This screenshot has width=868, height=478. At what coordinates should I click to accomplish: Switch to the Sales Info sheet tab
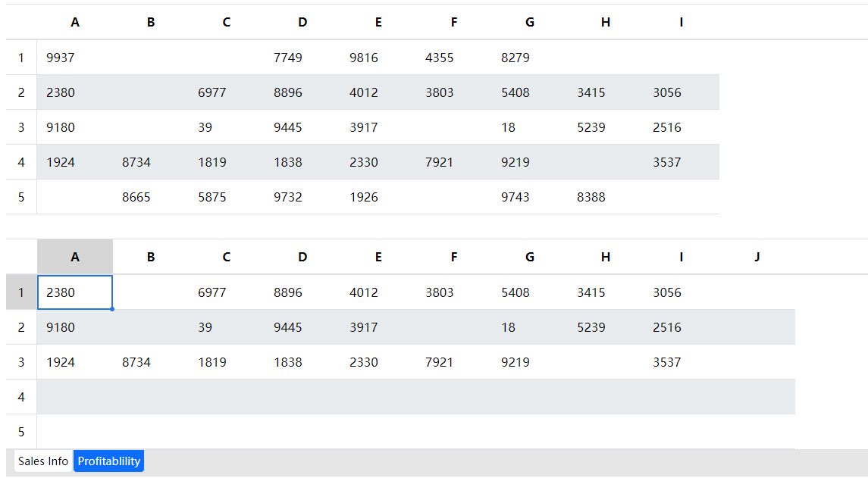coord(42,461)
